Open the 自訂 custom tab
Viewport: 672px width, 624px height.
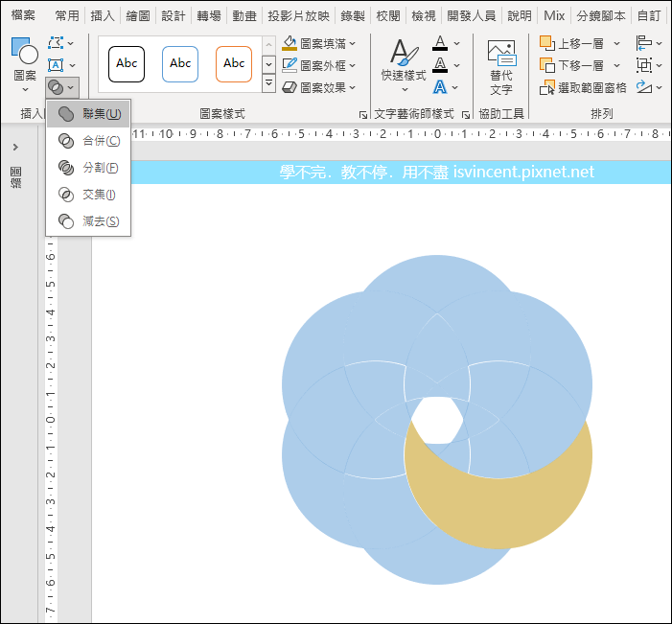click(649, 16)
